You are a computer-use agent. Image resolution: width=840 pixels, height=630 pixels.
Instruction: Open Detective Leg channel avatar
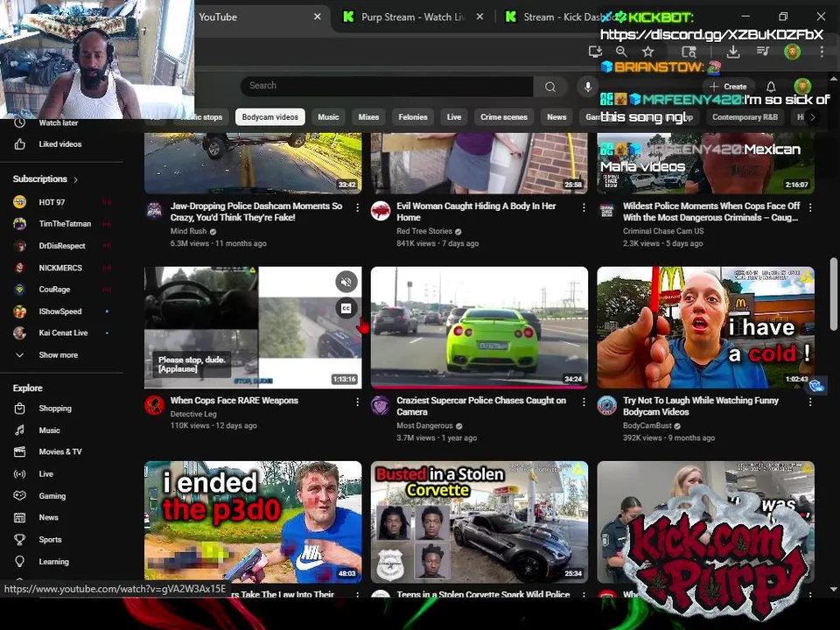[x=154, y=405]
